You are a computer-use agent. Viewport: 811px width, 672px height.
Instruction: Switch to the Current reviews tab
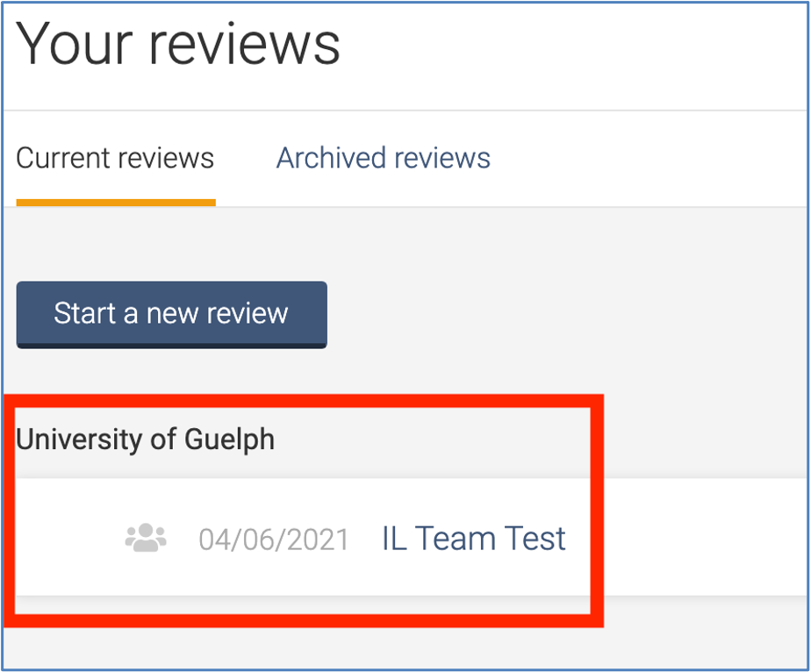click(115, 158)
